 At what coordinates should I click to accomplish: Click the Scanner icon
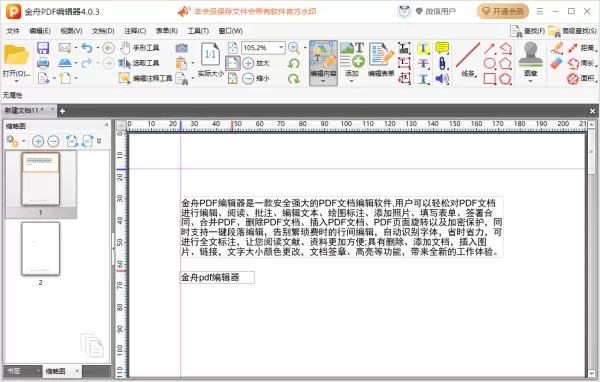(x=65, y=63)
